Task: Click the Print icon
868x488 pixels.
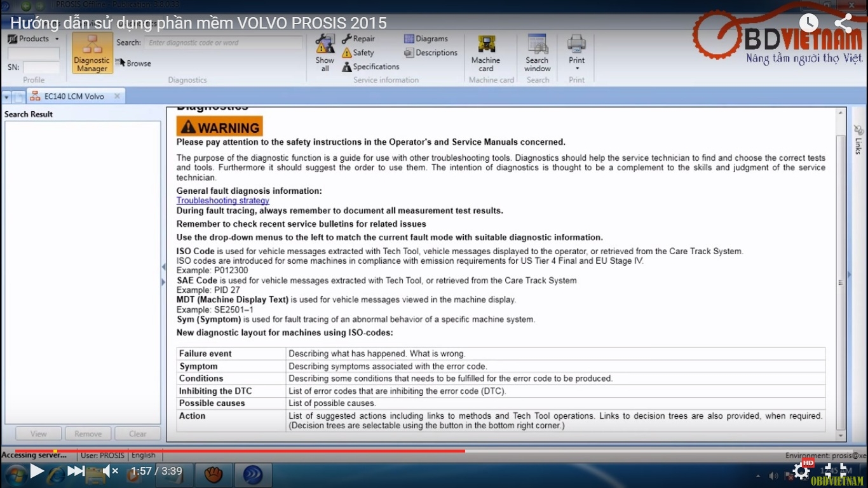Action: (577, 44)
